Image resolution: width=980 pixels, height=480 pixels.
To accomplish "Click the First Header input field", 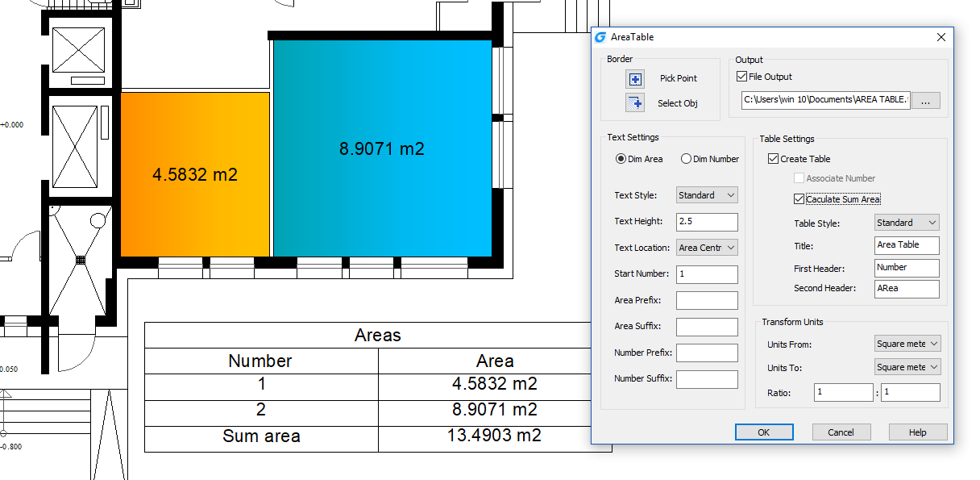I will pyautogui.click(x=907, y=268).
